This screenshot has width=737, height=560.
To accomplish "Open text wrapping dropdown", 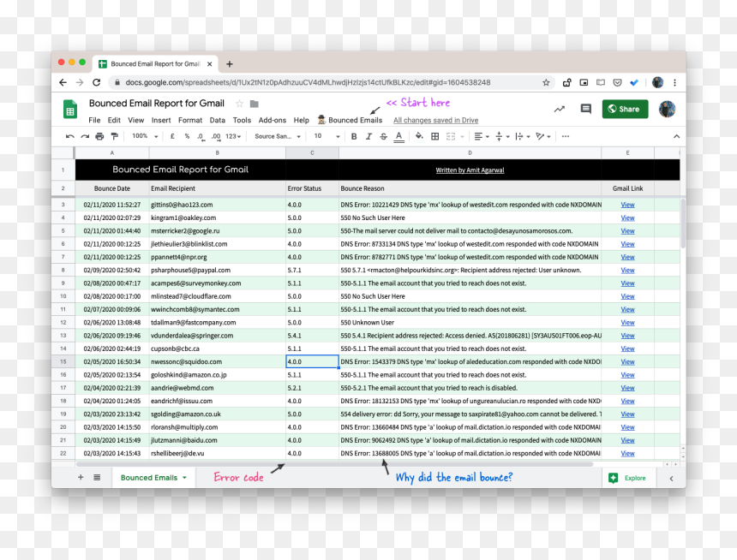I will [x=523, y=136].
